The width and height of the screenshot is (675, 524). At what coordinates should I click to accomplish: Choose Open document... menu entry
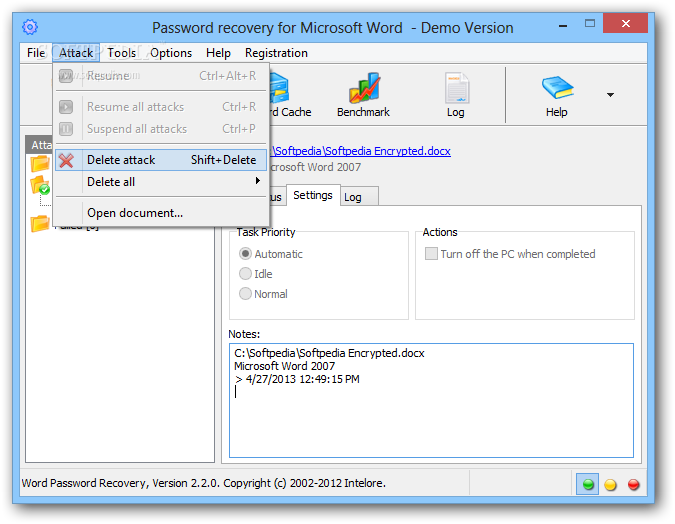point(161,213)
